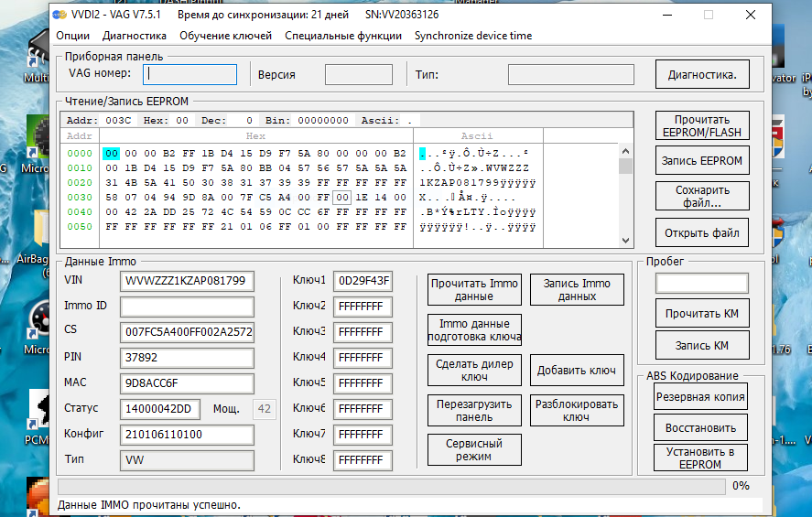Click the Ключ5 field
Viewport: 812px width, 517px height.
pos(363,383)
